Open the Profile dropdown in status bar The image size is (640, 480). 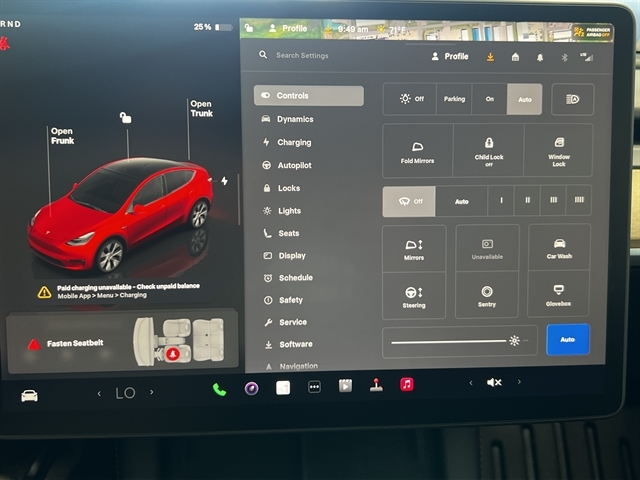point(288,29)
